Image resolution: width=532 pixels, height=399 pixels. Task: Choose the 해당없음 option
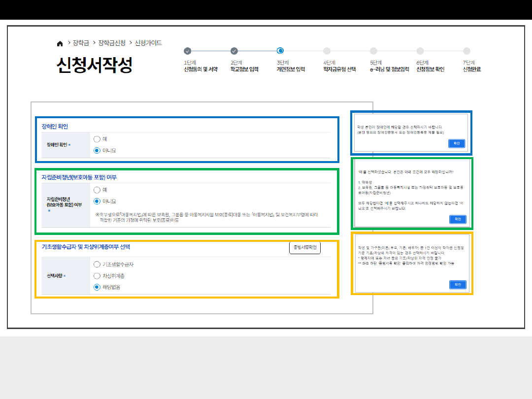click(x=97, y=287)
